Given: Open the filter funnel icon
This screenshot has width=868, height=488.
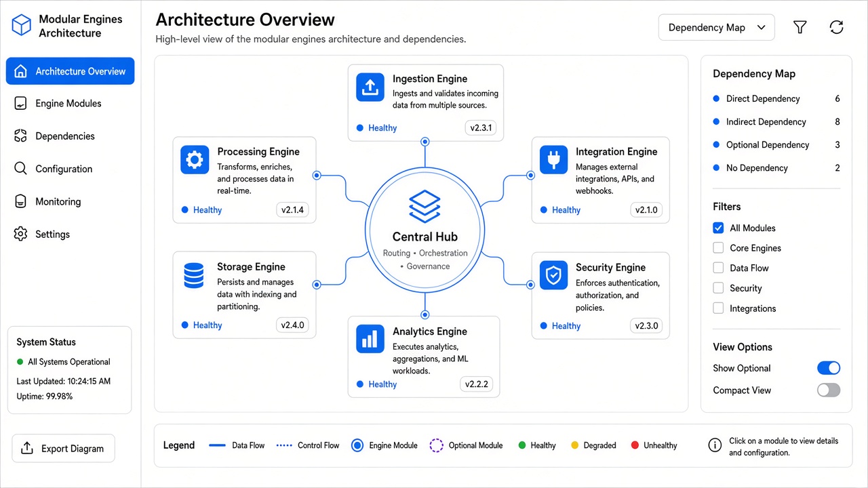Looking at the screenshot, I should 800,27.
